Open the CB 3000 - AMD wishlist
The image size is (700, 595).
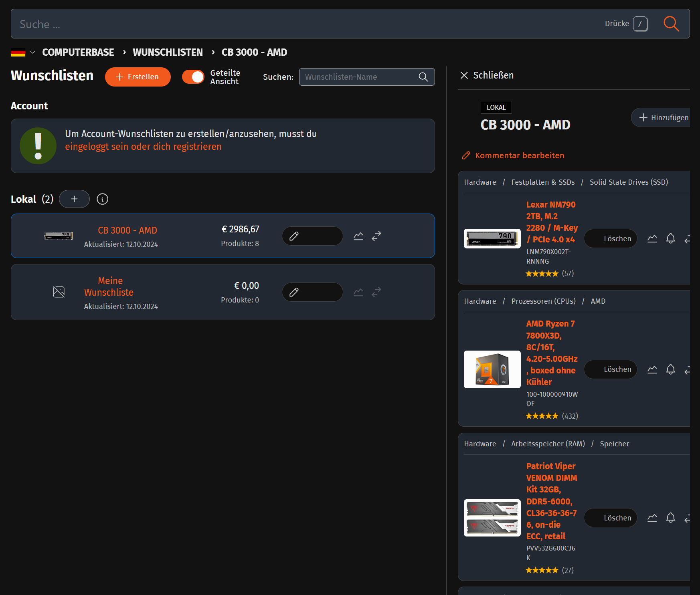point(127,230)
